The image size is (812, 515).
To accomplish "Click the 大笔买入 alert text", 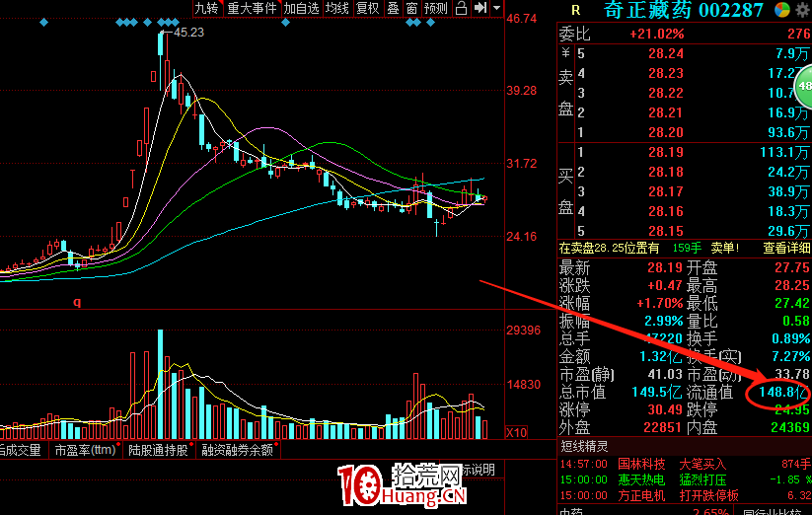I will 702,465.
